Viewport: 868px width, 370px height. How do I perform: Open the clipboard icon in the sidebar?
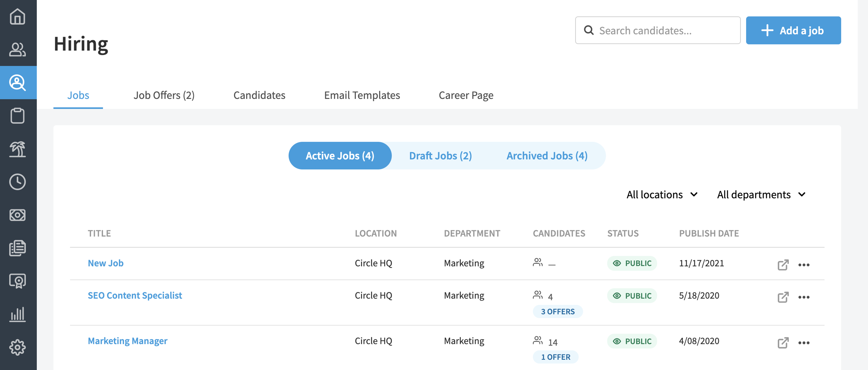tap(18, 115)
